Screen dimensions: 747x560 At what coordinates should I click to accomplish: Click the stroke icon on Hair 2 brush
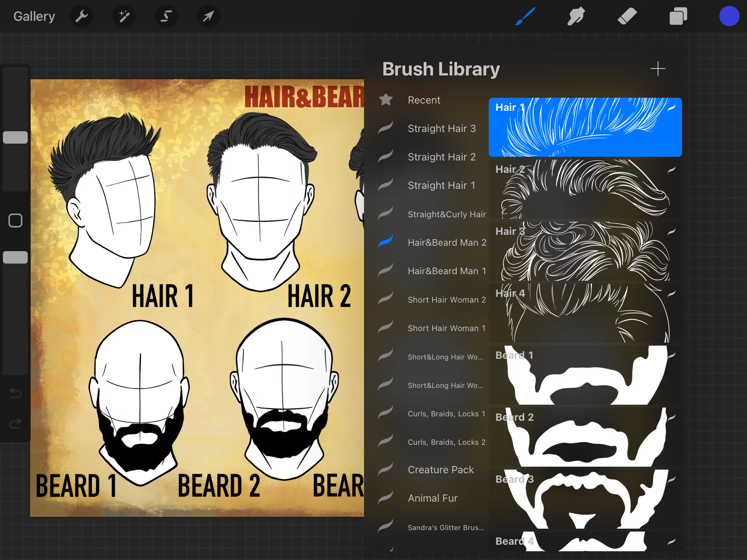click(671, 170)
